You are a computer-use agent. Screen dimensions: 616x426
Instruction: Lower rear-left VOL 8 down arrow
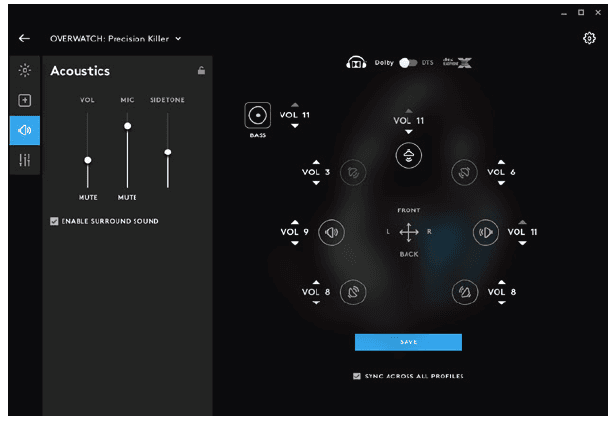[316, 303]
